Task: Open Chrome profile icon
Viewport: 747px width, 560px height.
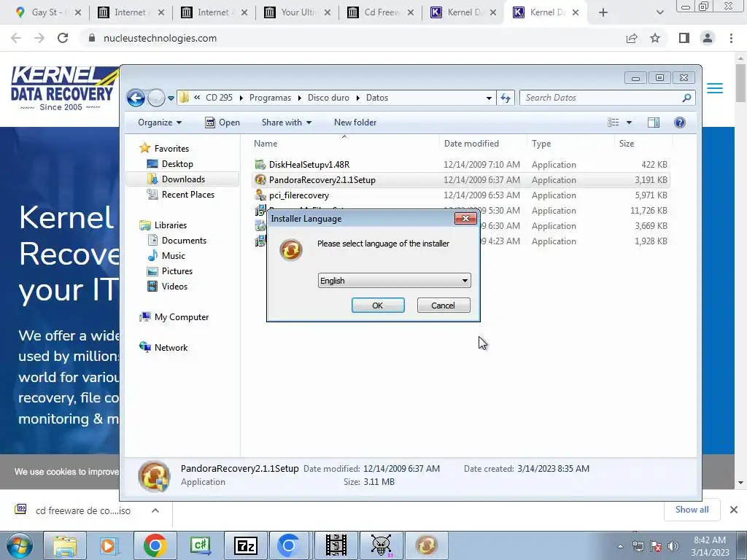Action: (x=708, y=38)
